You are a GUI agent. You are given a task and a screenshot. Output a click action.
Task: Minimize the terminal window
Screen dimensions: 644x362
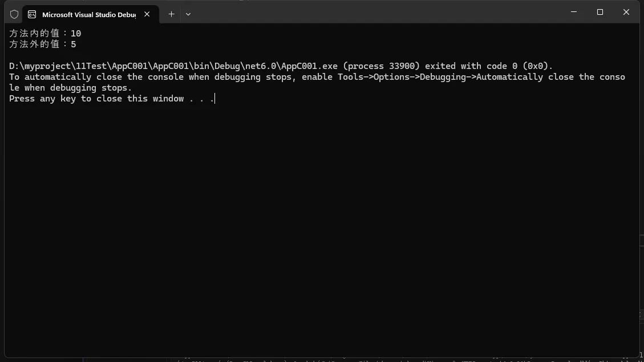(574, 12)
